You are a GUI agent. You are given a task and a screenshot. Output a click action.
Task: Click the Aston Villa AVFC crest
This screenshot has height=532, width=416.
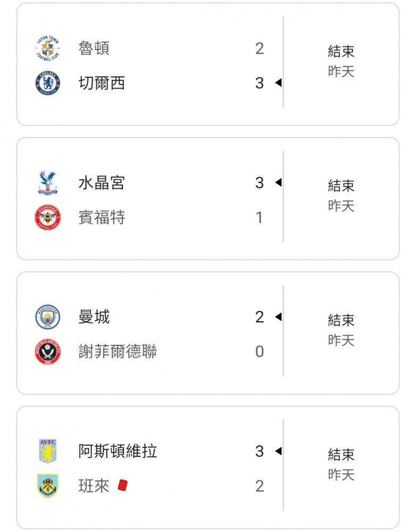tap(47, 451)
